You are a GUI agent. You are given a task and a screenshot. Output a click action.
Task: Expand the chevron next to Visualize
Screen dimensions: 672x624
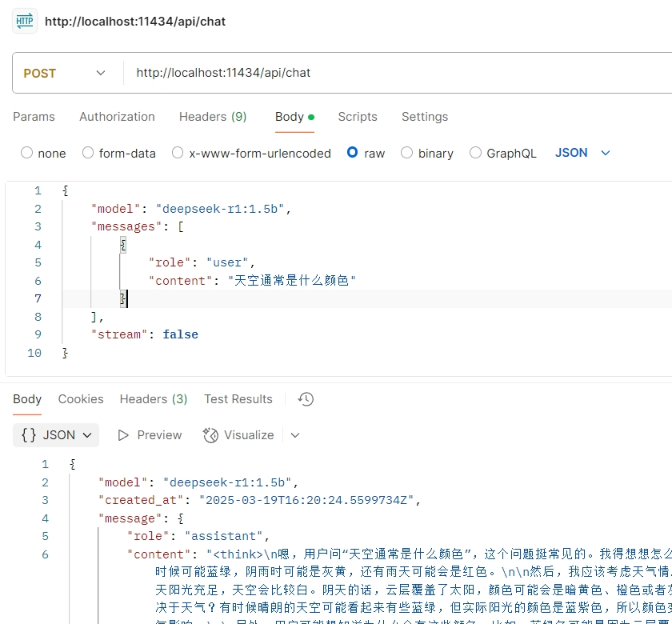coord(295,435)
